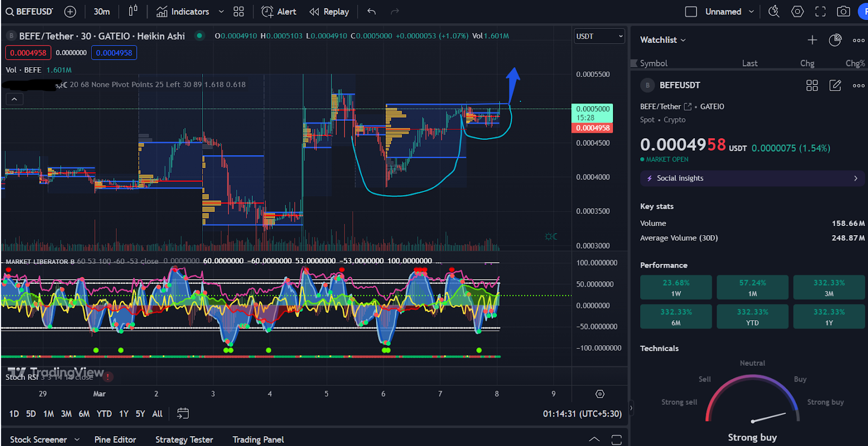
Task: Open BEFEUSDT details grid icon
Action: click(812, 85)
